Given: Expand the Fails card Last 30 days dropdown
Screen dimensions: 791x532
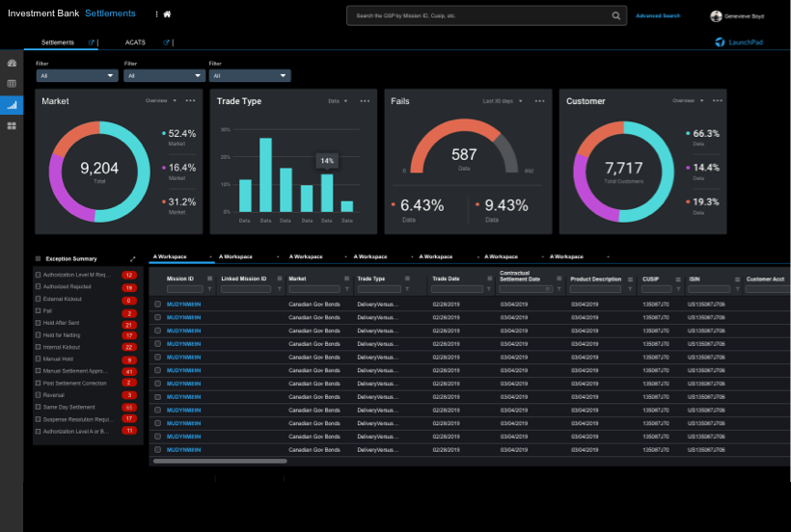Looking at the screenshot, I should pos(505,100).
